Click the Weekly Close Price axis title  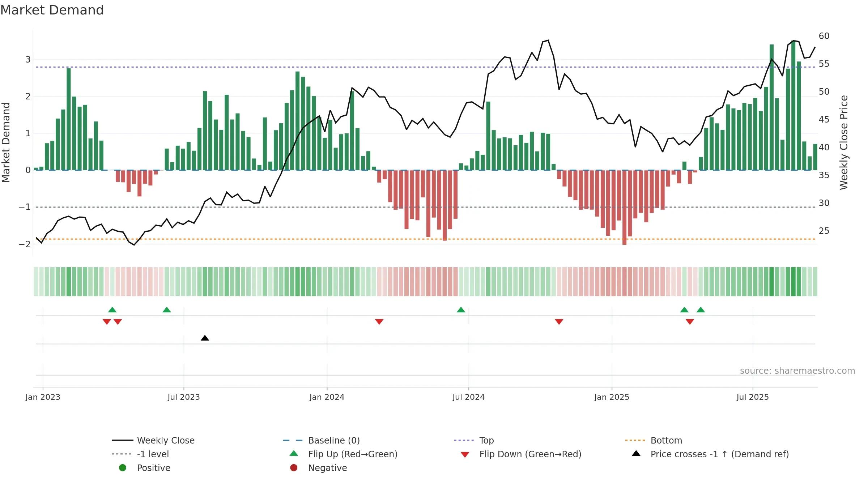(x=844, y=142)
